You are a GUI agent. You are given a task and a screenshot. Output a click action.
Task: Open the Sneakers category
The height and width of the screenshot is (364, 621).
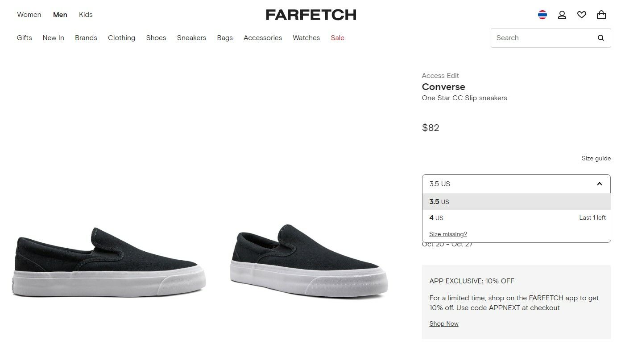click(x=191, y=38)
